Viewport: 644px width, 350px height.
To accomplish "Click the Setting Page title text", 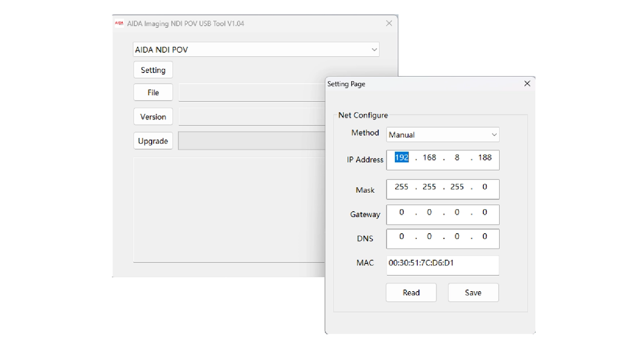I will point(346,84).
